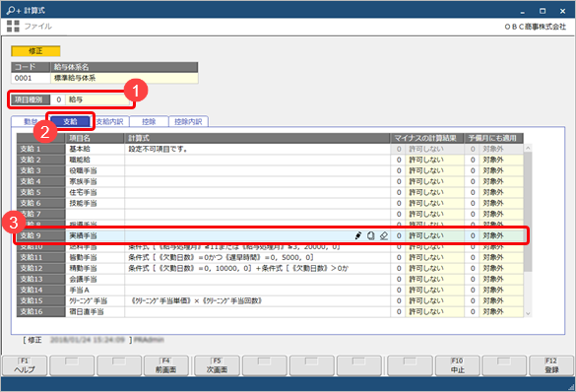Select the 手当A item name cell
The height and width of the screenshot is (392, 576).
(x=95, y=290)
